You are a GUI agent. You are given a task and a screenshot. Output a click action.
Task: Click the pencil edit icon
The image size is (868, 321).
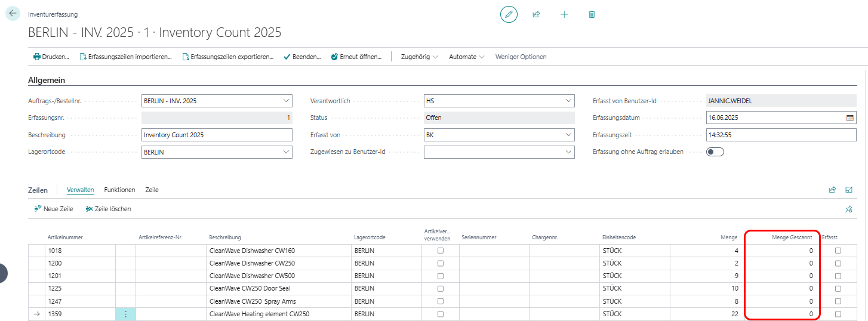click(509, 14)
